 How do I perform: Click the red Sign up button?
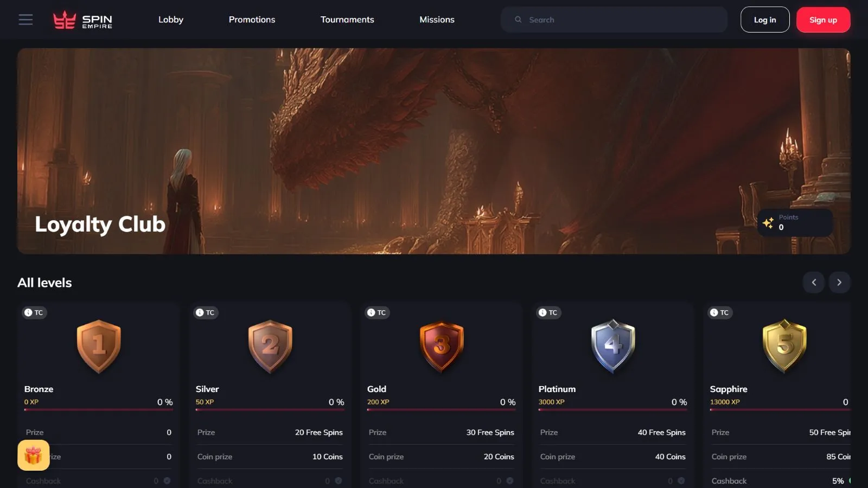point(823,20)
